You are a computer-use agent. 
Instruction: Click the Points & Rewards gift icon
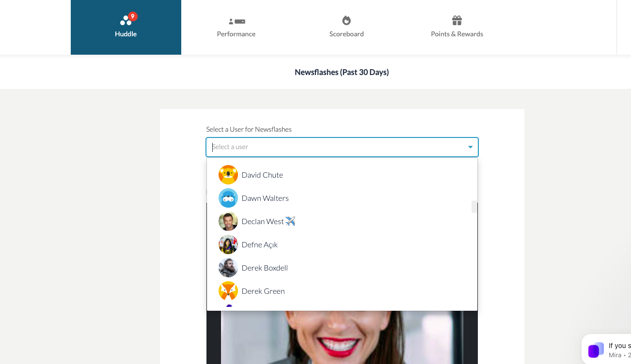click(x=457, y=20)
